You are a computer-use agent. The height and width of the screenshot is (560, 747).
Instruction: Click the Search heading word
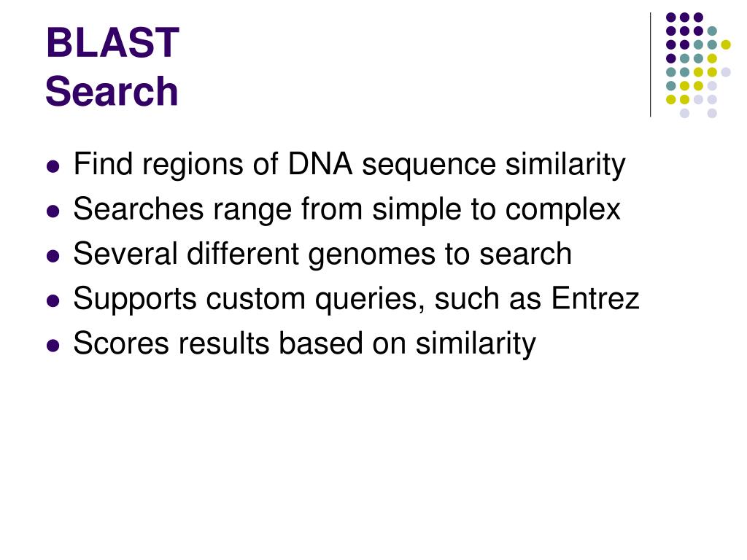pos(112,91)
